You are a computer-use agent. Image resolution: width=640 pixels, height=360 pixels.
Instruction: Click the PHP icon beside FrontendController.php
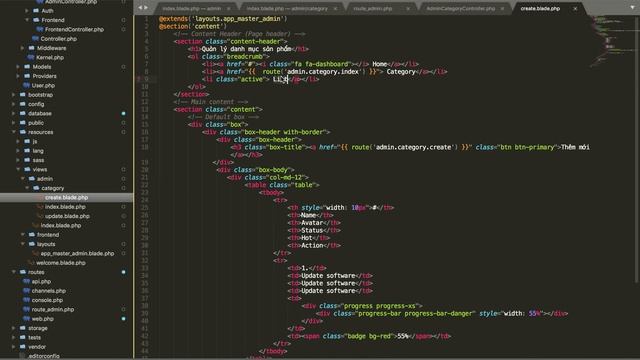pyautogui.click(x=40, y=29)
